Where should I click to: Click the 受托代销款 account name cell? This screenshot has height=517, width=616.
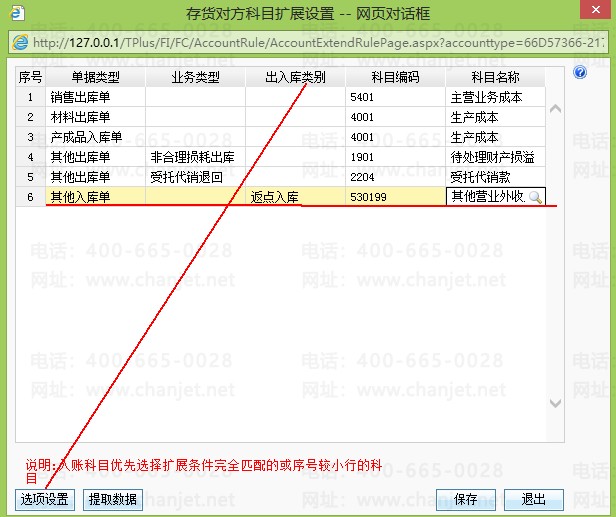495,177
